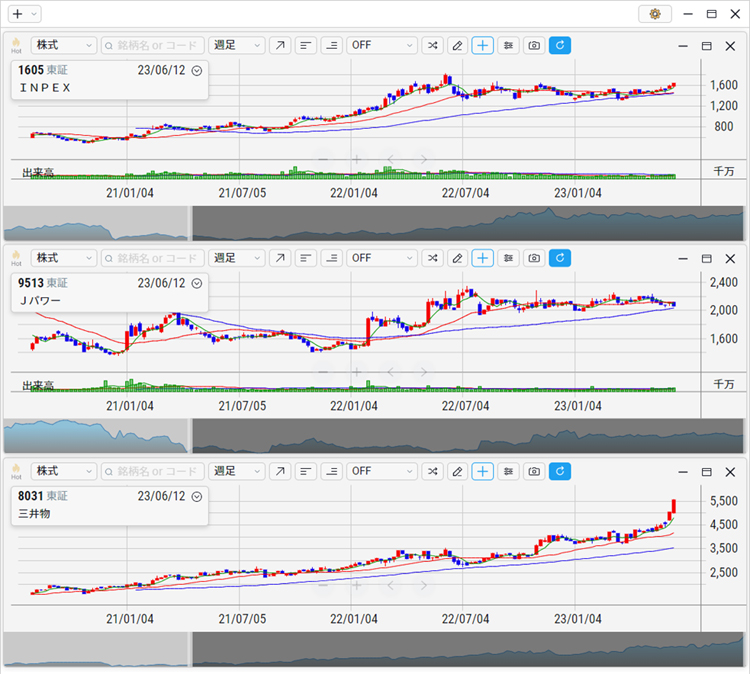
Task: Open the 株式 asset type dropdown in 三井物 panel
Action: click(63, 471)
